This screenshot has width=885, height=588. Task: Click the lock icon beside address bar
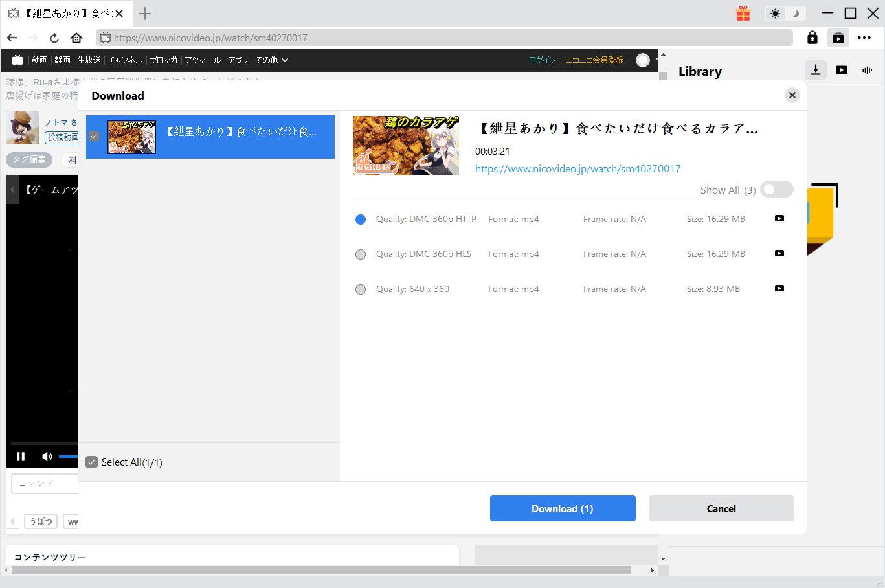[812, 38]
